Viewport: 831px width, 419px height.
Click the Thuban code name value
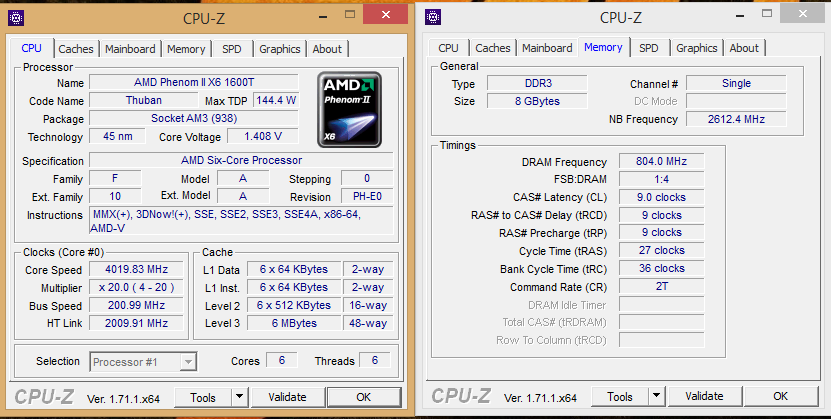(x=144, y=101)
